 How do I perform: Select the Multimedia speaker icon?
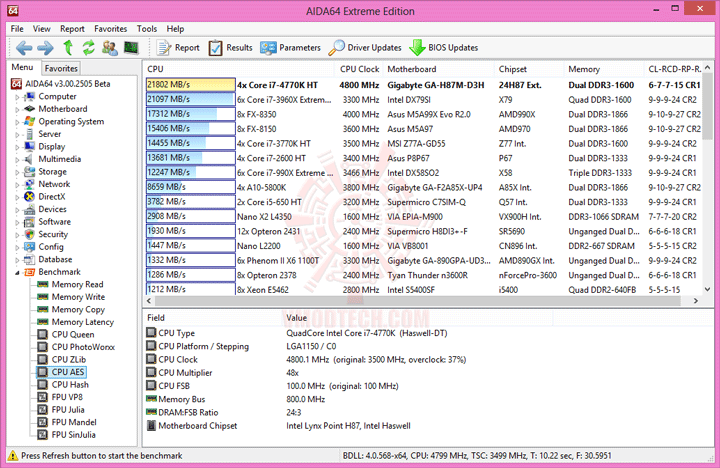coord(29,159)
